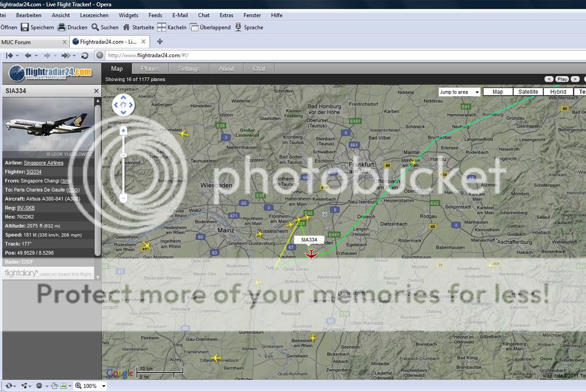The image size is (586, 392).
Task: Switch to the Planes tab
Action: click(150, 69)
